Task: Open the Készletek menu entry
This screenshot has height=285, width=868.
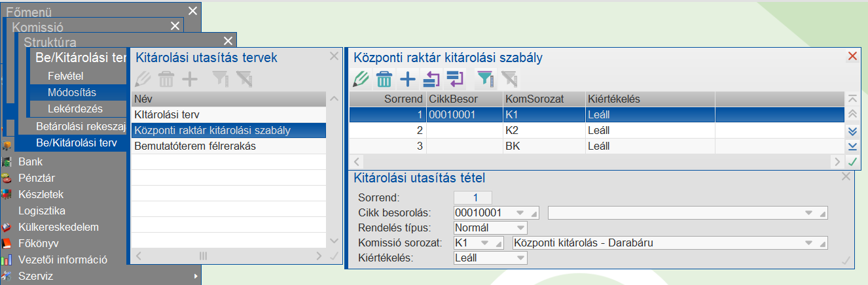Action: [x=41, y=194]
